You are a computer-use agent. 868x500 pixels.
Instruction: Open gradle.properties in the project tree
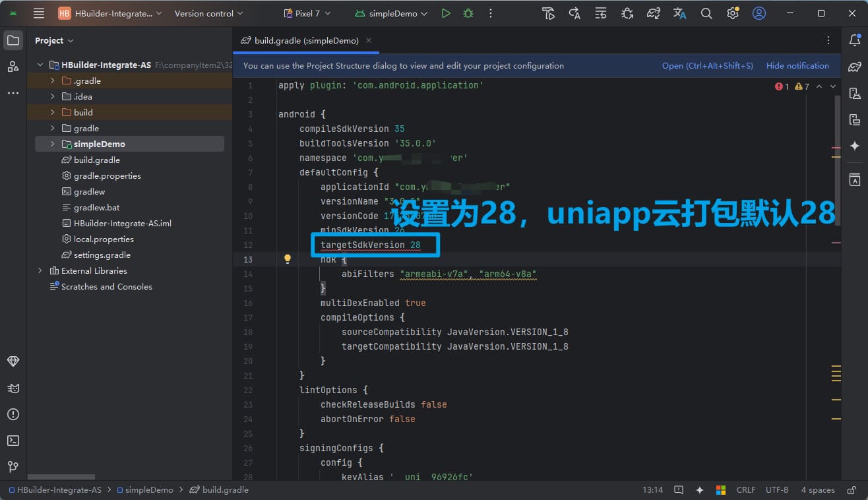tap(107, 176)
